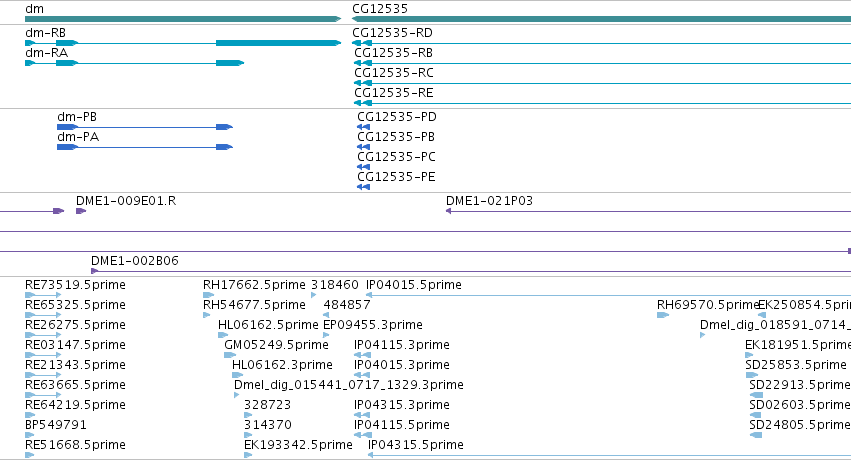Select EST SD24805.5prime
This screenshot has width=851, height=460.
tap(800, 425)
